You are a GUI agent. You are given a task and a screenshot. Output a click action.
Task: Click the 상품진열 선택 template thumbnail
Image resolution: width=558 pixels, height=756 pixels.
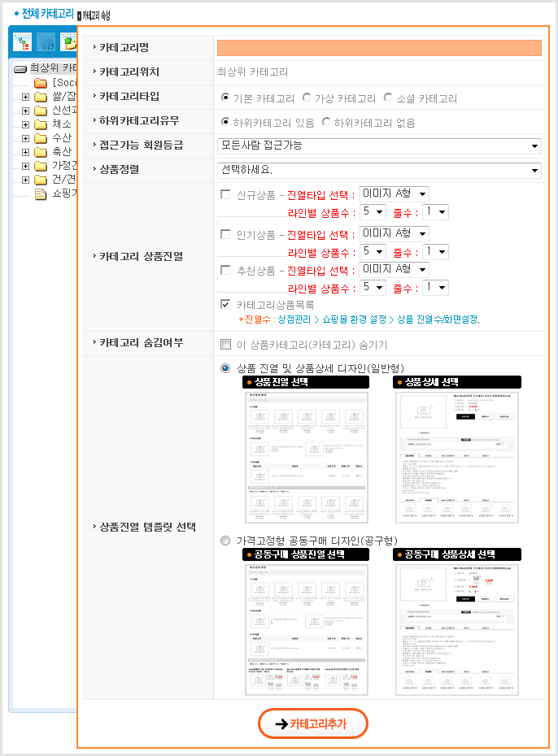(306, 457)
